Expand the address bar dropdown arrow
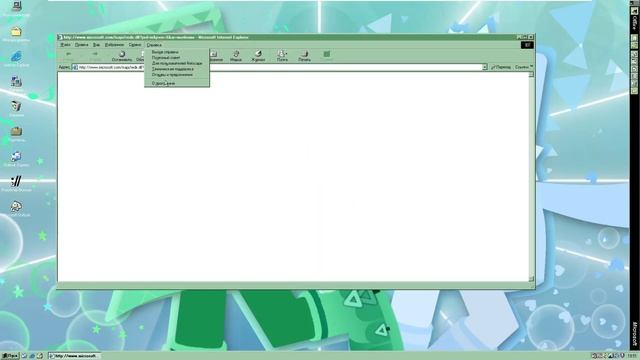Viewport: 640px width, 360px height. 484,67
